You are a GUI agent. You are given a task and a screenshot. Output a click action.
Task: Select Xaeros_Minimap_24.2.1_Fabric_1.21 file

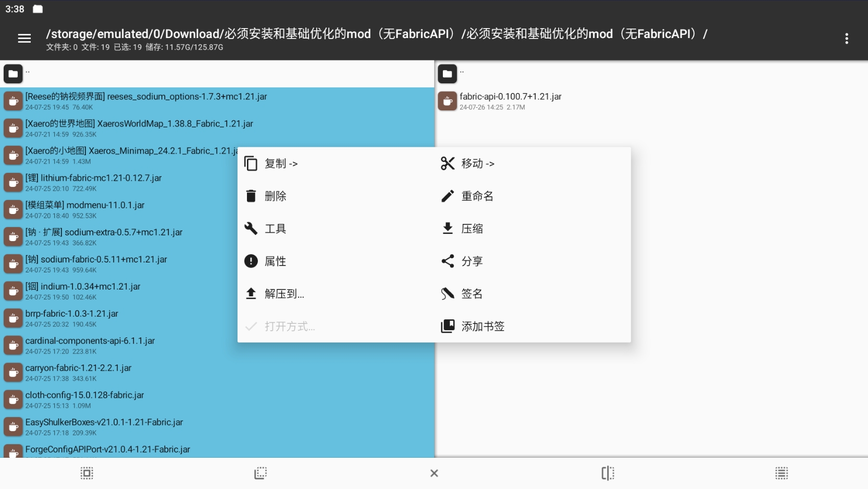click(119, 155)
